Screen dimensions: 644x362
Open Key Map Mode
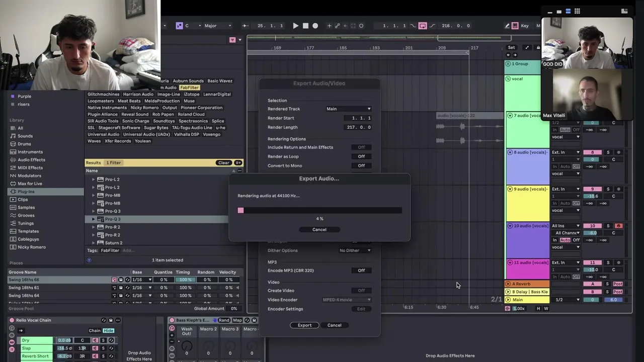click(x=525, y=26)
